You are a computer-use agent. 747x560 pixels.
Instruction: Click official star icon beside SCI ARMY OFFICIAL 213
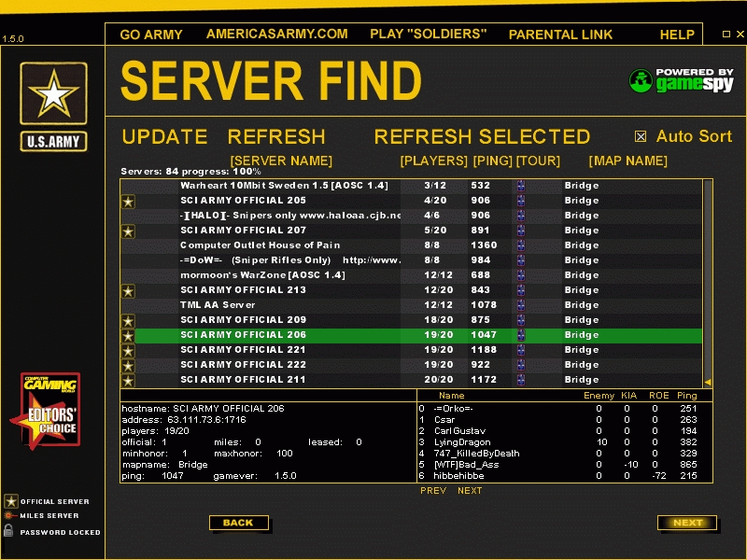click(x=129, y=290)
